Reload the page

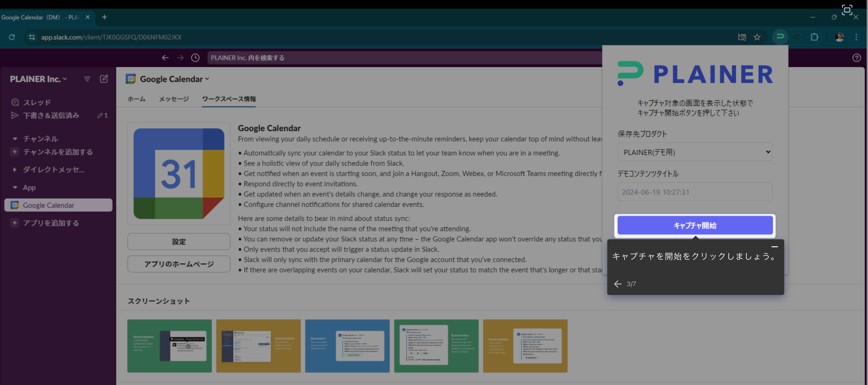click(12, 37)
